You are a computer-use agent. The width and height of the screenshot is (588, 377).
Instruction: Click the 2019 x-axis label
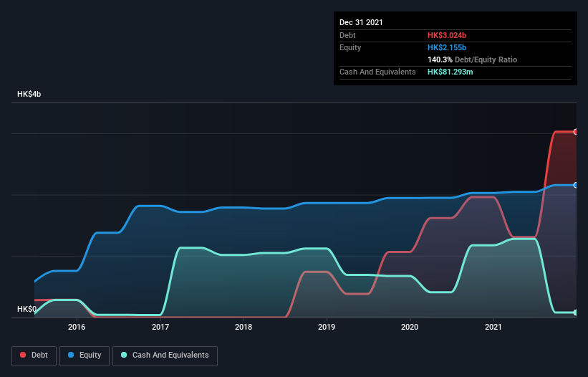click(327, 327)
